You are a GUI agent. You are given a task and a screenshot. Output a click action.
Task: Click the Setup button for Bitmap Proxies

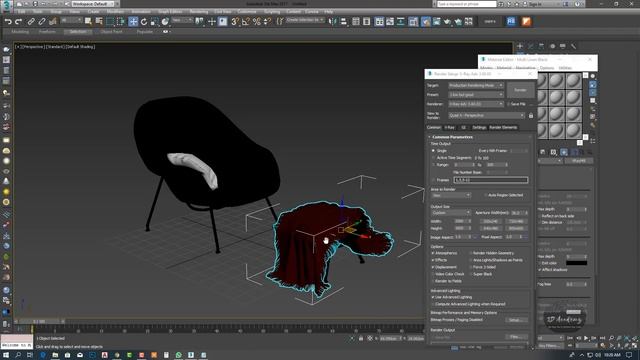515,320
